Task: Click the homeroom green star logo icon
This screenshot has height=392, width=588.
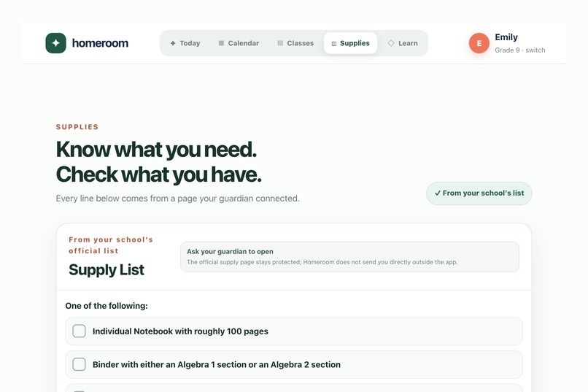Action: pos(56,43)
